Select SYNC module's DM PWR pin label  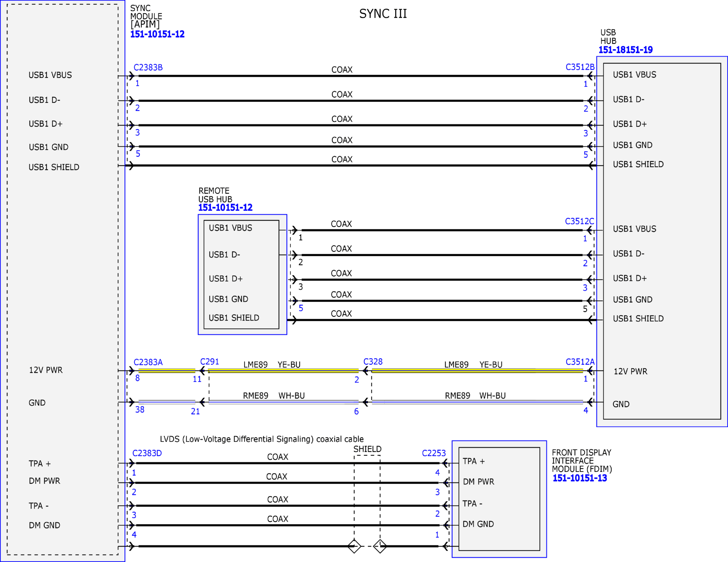44,481
